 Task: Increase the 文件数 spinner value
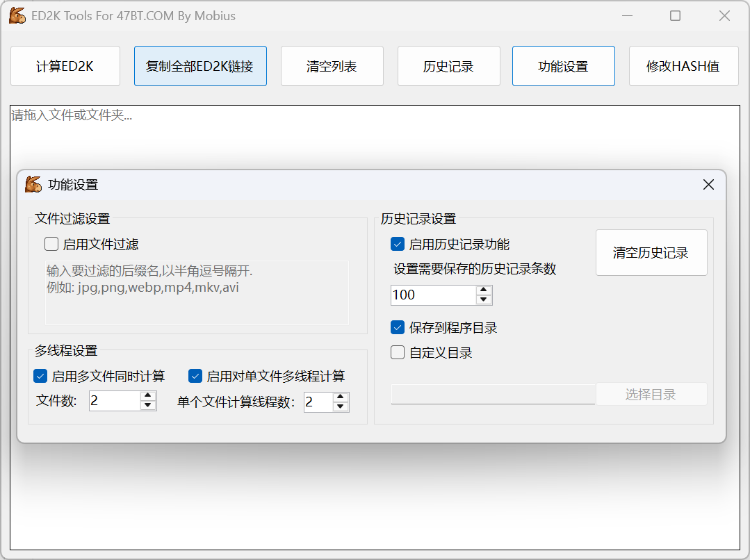pos(148,396)
